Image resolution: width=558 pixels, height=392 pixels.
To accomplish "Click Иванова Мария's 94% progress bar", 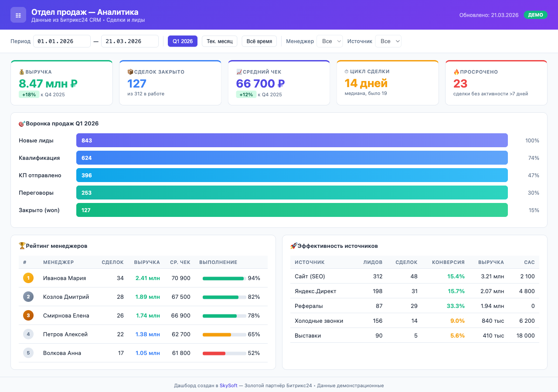I will (224, 278).
